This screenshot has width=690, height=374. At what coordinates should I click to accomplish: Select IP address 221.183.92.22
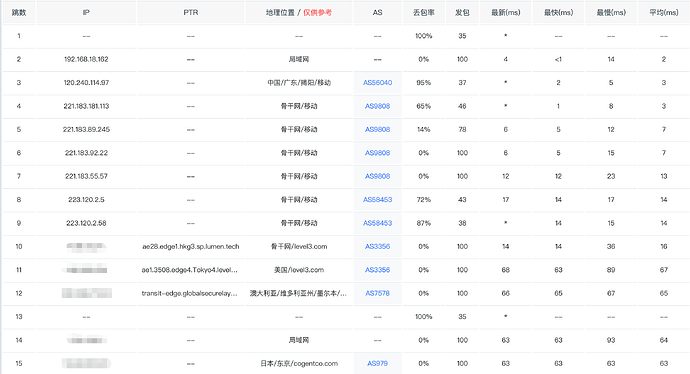click(x=86, y=153)
